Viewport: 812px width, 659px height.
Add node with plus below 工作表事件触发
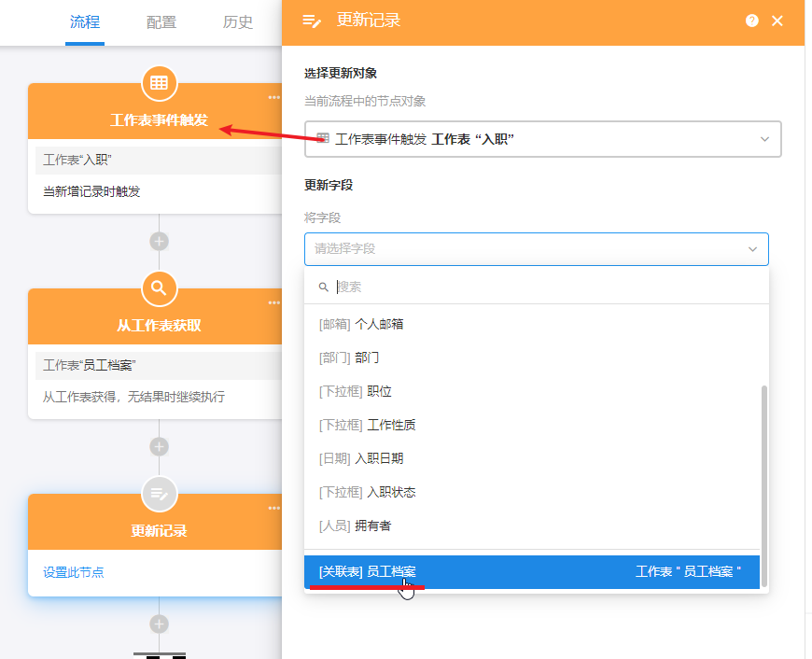tap(160, 241)
